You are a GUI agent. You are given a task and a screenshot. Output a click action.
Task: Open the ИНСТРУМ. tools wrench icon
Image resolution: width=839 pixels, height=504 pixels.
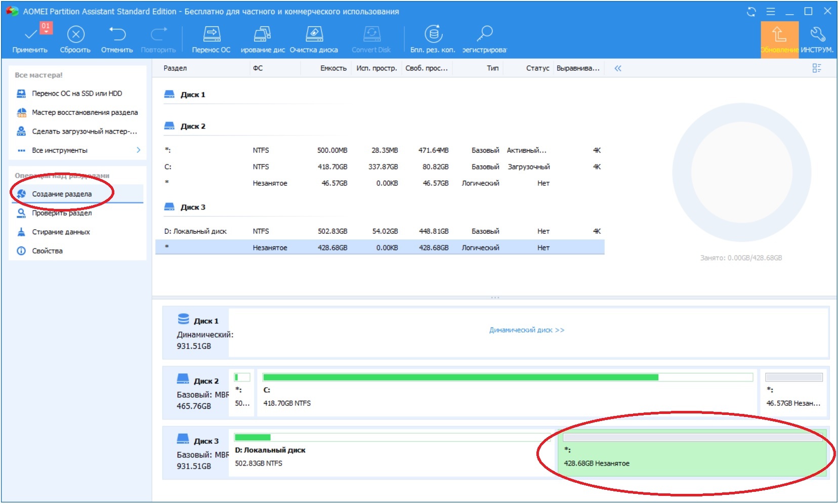click(817, 39)
